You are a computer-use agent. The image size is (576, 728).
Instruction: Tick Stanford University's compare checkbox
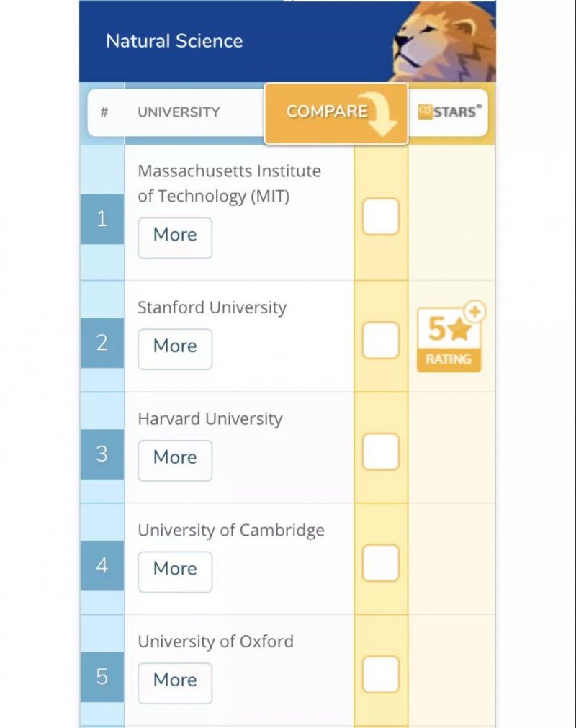381,341
